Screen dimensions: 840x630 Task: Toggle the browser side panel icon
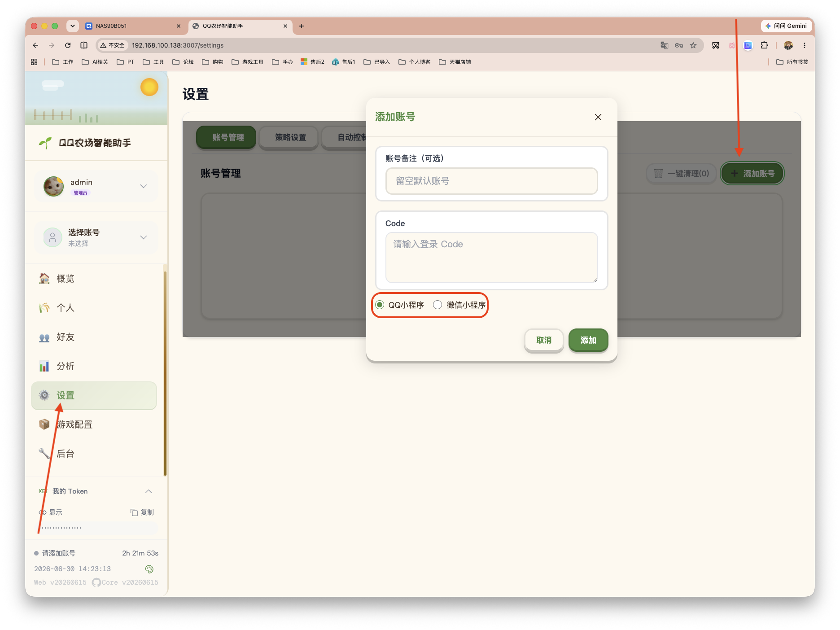pos(84,45)
